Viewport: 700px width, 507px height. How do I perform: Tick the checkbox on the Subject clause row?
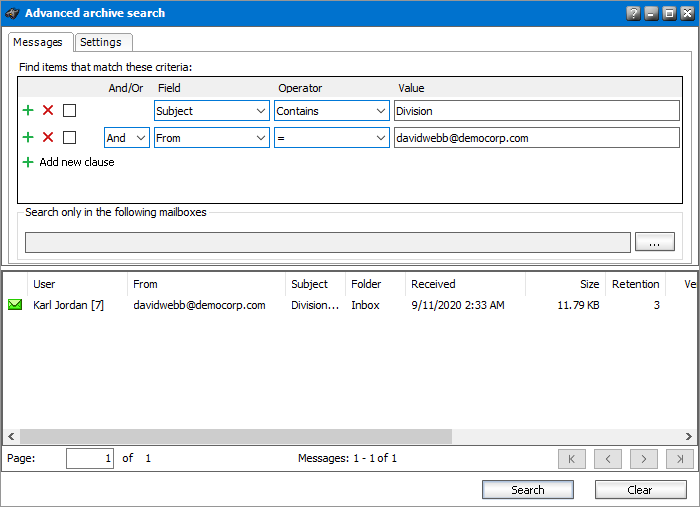[x=70, y=111]
